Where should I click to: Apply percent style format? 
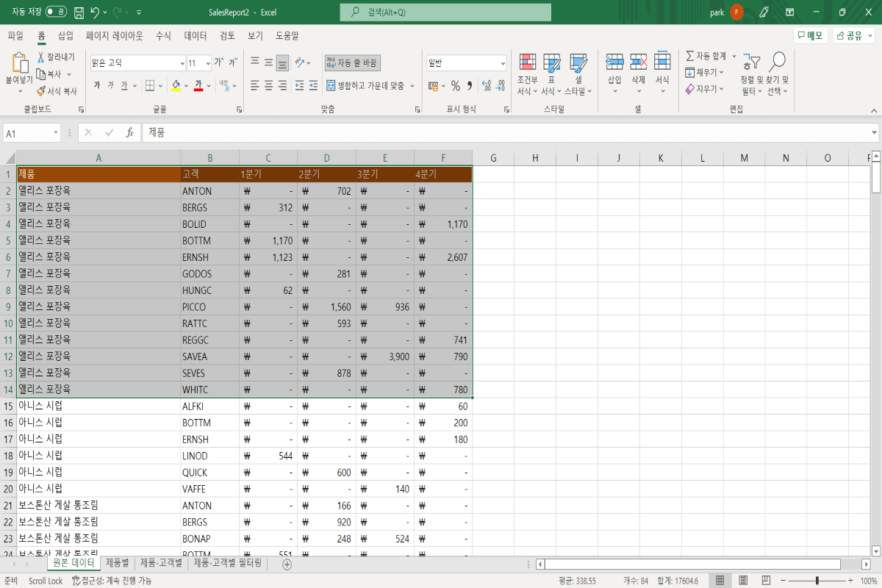pos(456,86)
